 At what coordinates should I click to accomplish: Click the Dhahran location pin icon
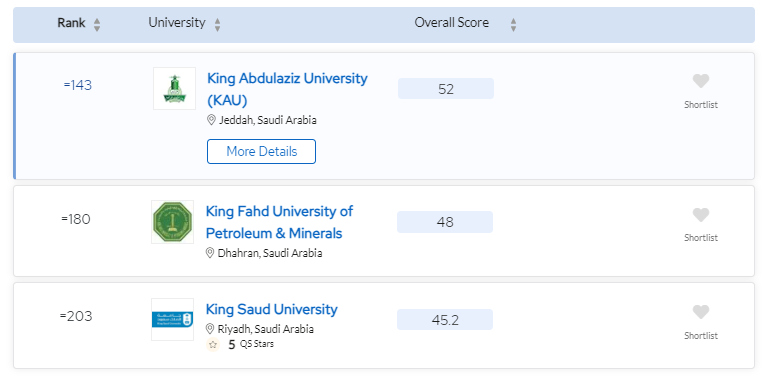click(x=210, y=253)
